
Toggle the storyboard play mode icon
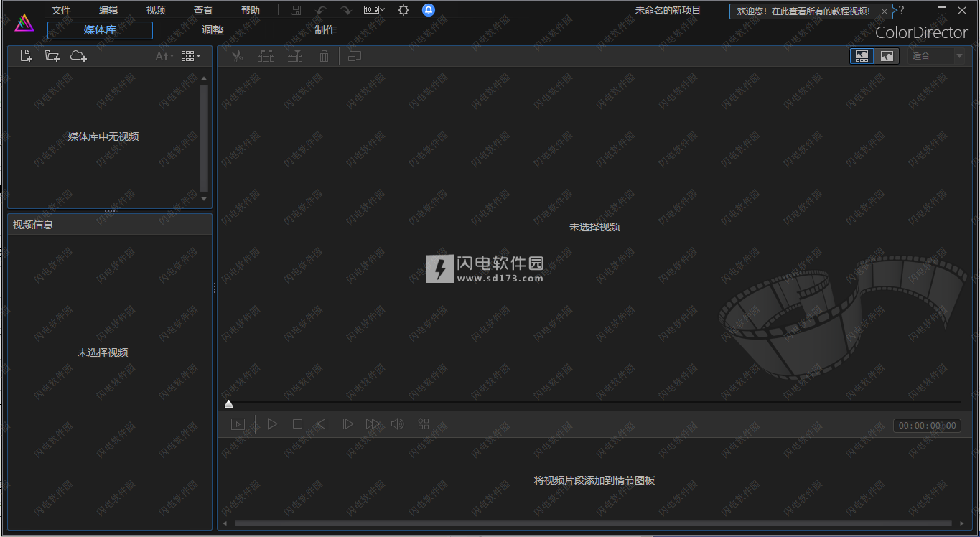pos(238,424)
